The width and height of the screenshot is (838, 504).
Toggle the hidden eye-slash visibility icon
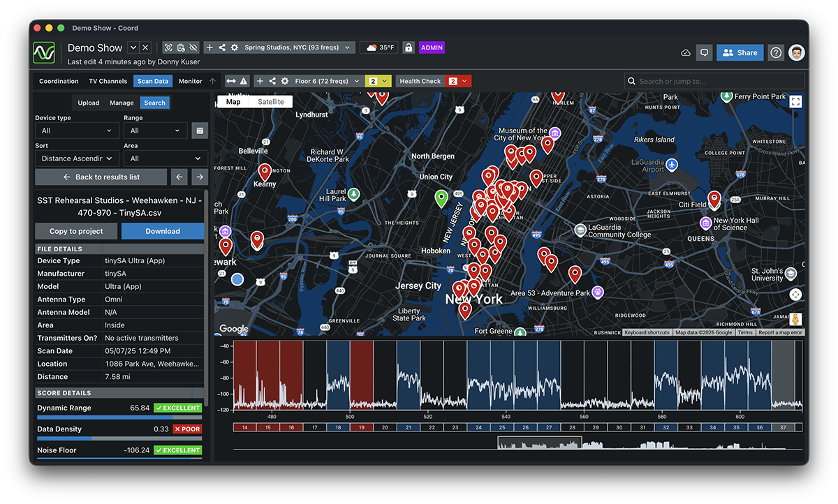coord(193,47)
